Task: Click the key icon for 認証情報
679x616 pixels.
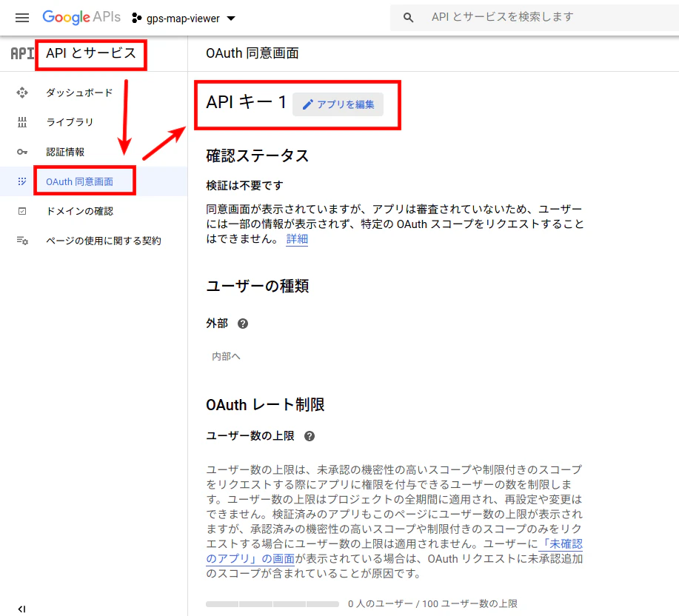Action: [22, 152]
